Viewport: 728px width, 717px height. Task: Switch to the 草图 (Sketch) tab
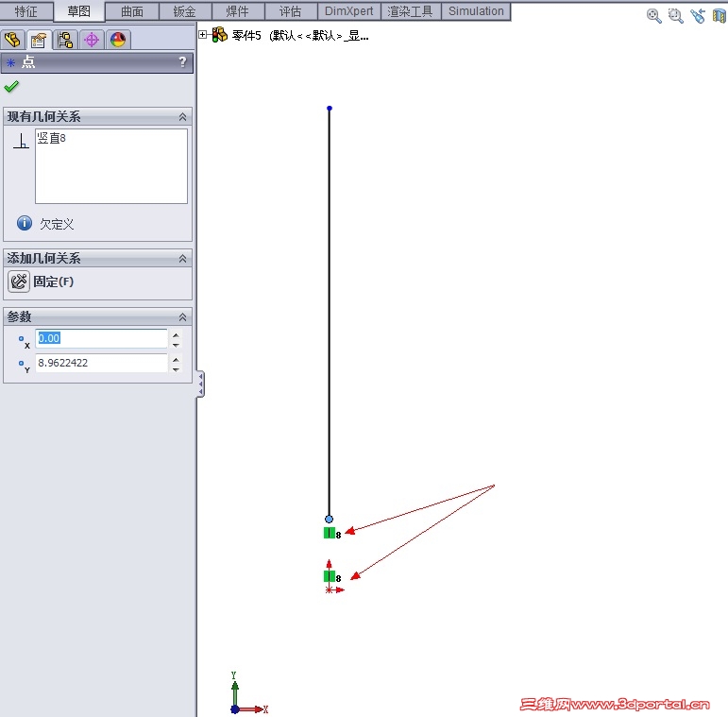pyautogui.click(x=79, y=11)
